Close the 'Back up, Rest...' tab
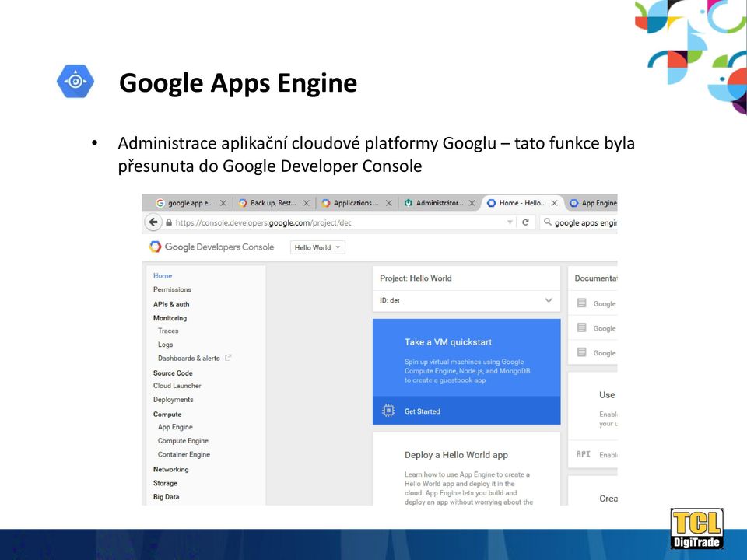This screenshot has width=747, height=560. 307,203
